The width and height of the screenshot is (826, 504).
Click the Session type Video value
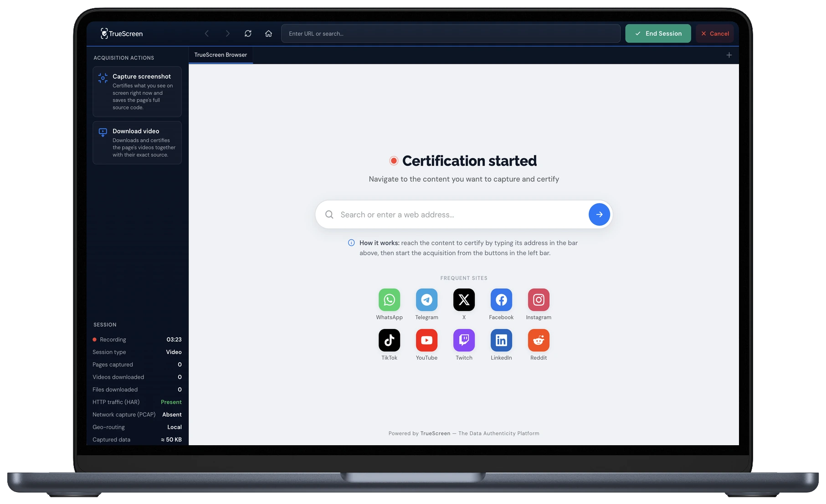click(x=174, y=352)
